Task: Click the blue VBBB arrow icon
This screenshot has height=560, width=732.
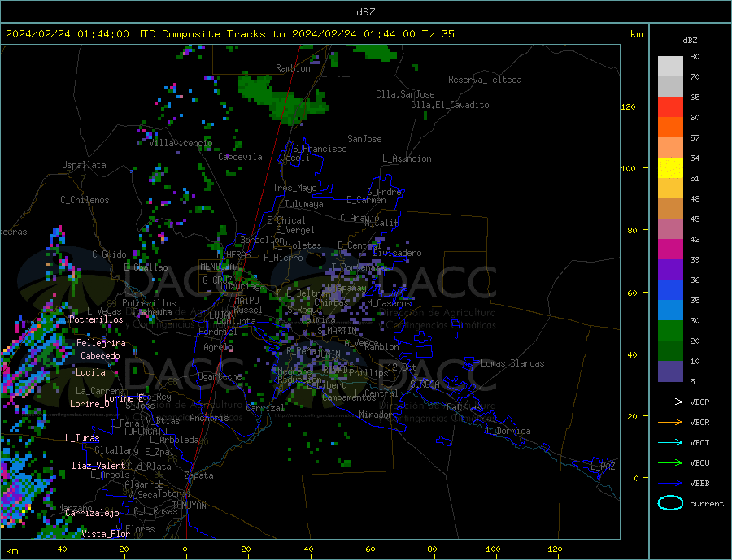Action: (x=670, y=483)
